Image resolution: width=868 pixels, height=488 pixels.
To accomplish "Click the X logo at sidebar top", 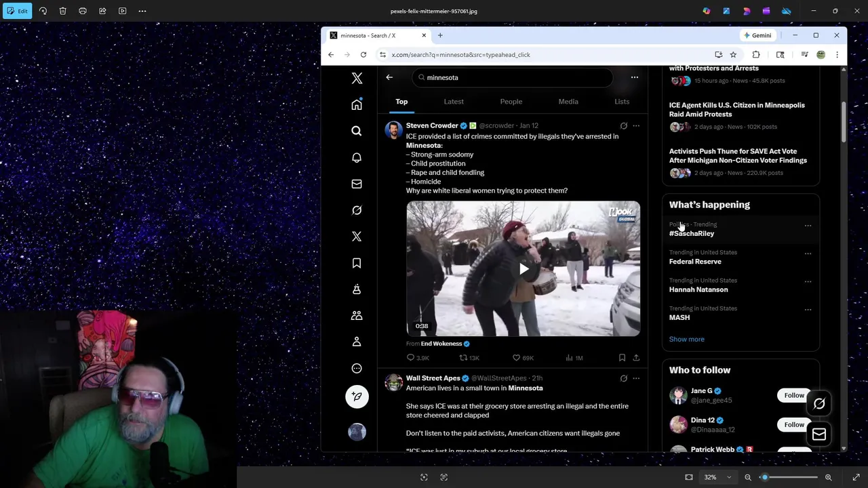I will click(x=357, y=78).
